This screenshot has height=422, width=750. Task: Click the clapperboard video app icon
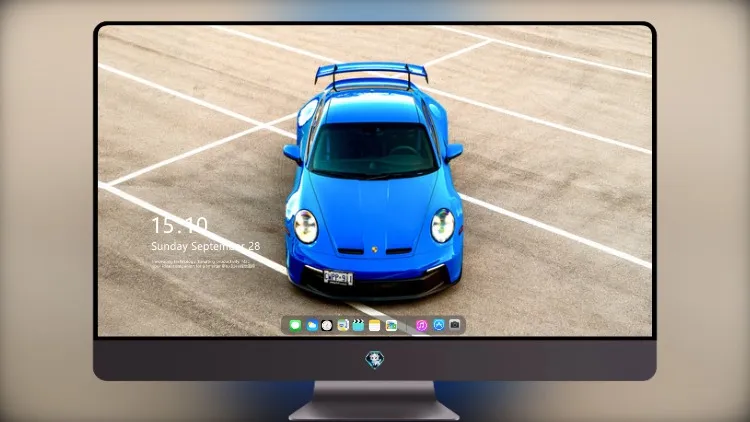click(x=358, y=325)
